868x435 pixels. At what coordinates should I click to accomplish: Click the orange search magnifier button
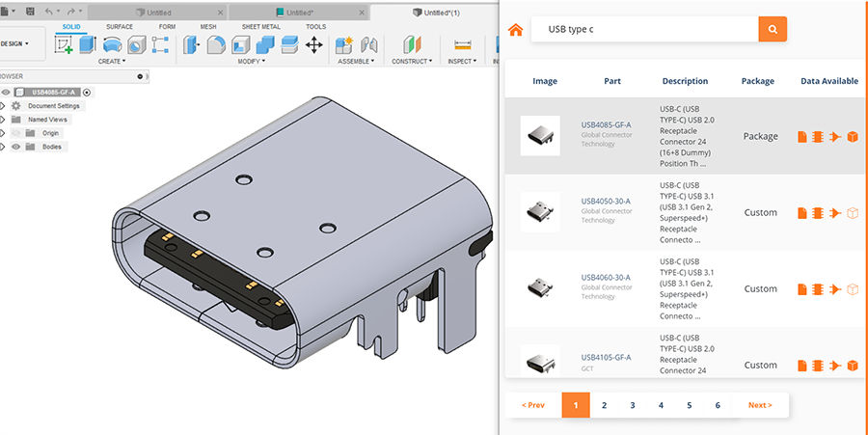773,29
